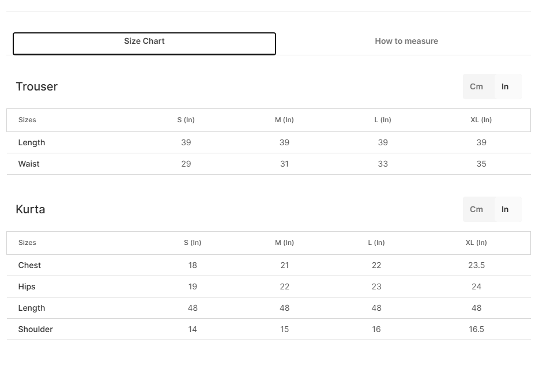Click the Kurta heading text
This screenshot has width=539, height=392.
(x=30, y=209)
